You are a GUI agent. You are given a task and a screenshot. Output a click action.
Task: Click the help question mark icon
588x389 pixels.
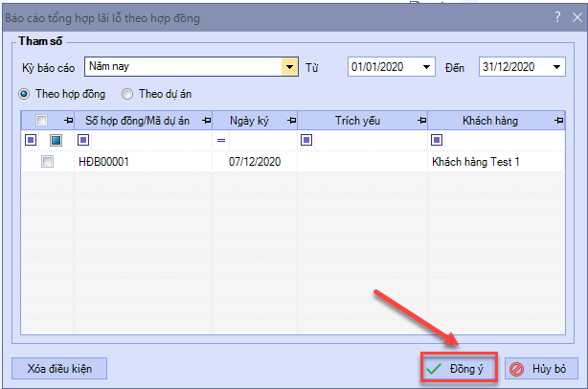(557, 17)
